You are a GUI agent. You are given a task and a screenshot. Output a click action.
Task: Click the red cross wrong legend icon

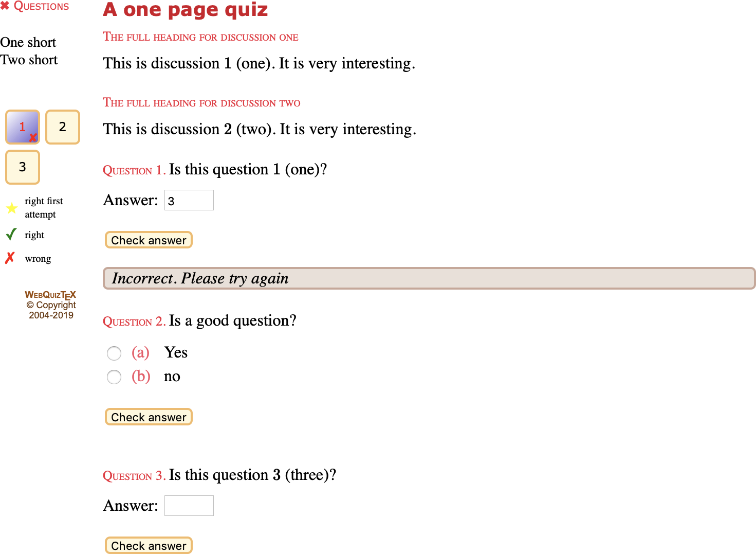(10, 258)
